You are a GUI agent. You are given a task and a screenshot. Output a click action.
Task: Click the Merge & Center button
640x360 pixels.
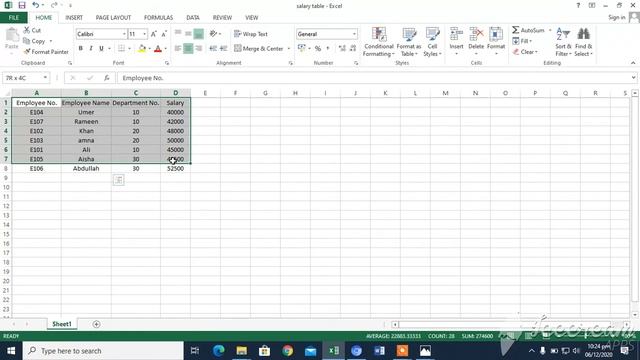[259, 49]
